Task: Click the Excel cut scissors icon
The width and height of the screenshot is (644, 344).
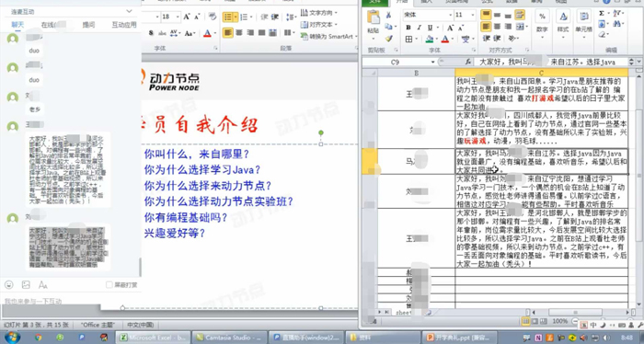Action: click(x=388, y=16)
